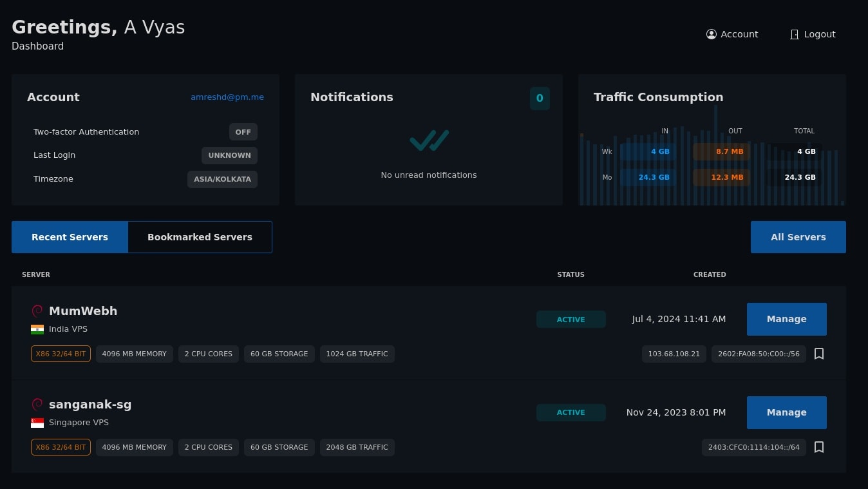Open the notification count badge
This screenshot has width=868, height=489.
coord(540,99)
